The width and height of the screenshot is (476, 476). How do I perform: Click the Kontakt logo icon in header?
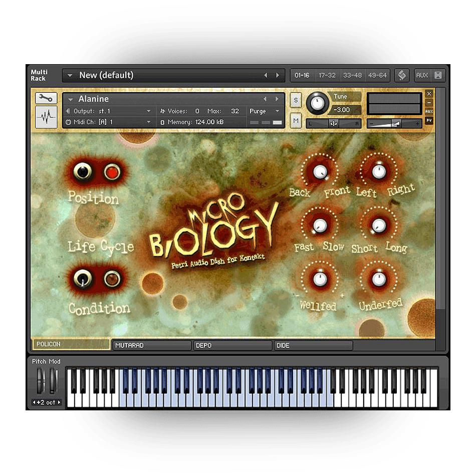tap(401, 75)
